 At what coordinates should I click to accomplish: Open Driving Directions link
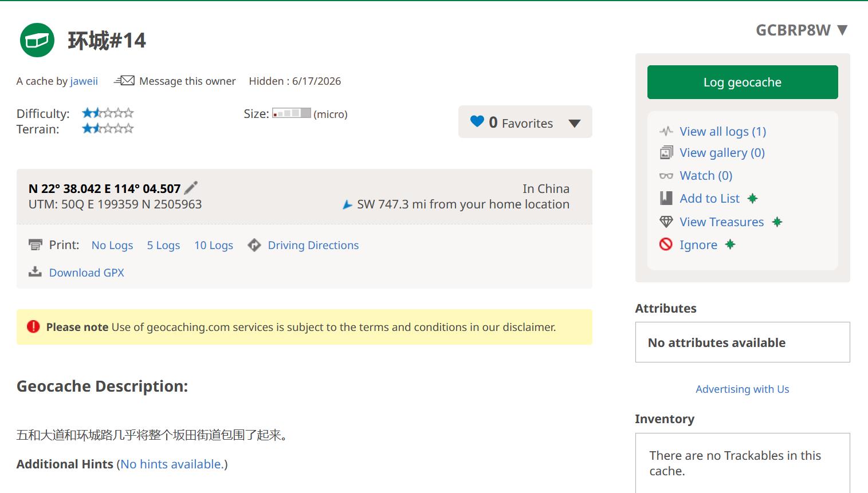pos(313,245)
